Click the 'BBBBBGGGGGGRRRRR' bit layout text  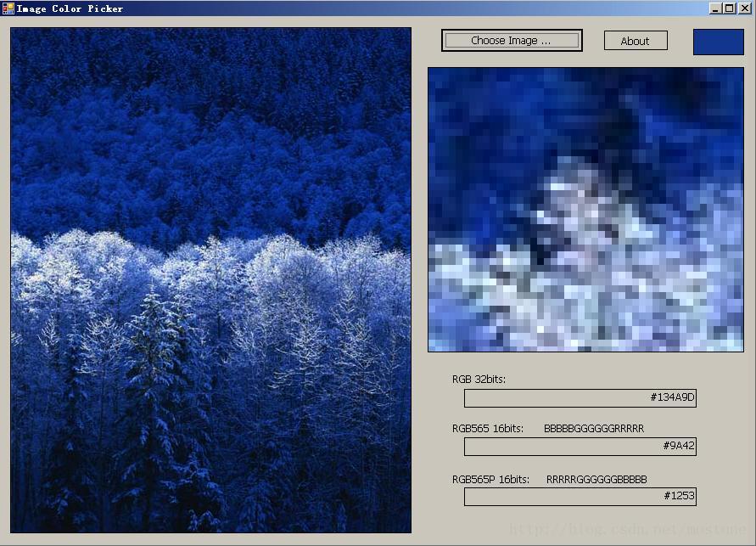(x=594, y=428)
